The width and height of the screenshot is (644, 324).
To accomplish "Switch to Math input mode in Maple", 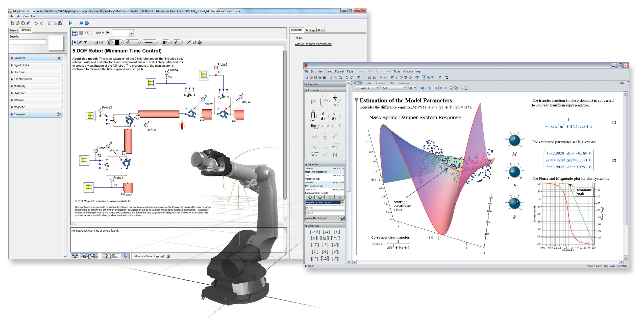I will 368,83.
